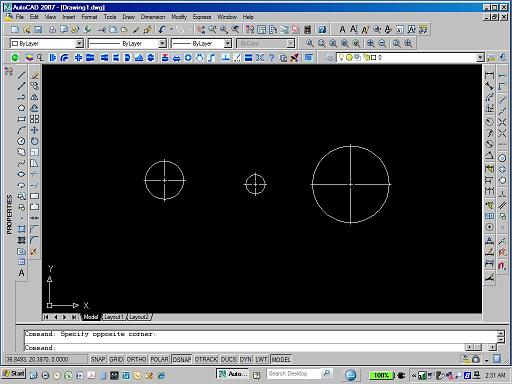Click the Command line input field
This screenshot has width=512, height=384.
[243, 348]
